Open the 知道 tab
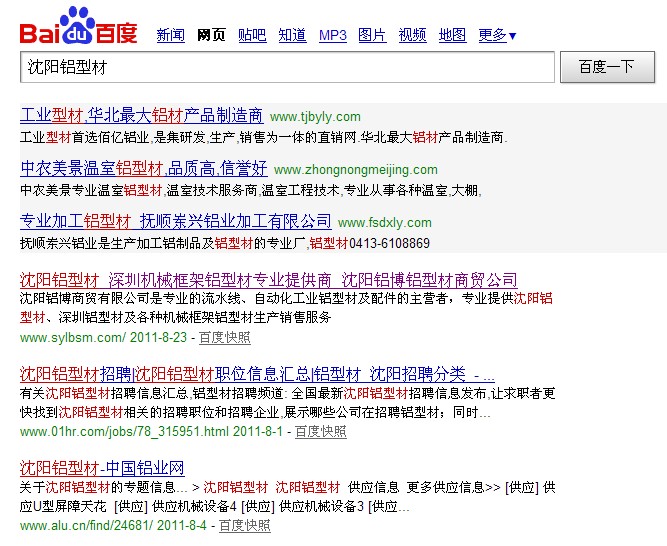This screenshot has width=667, height=546. point(292,36)
